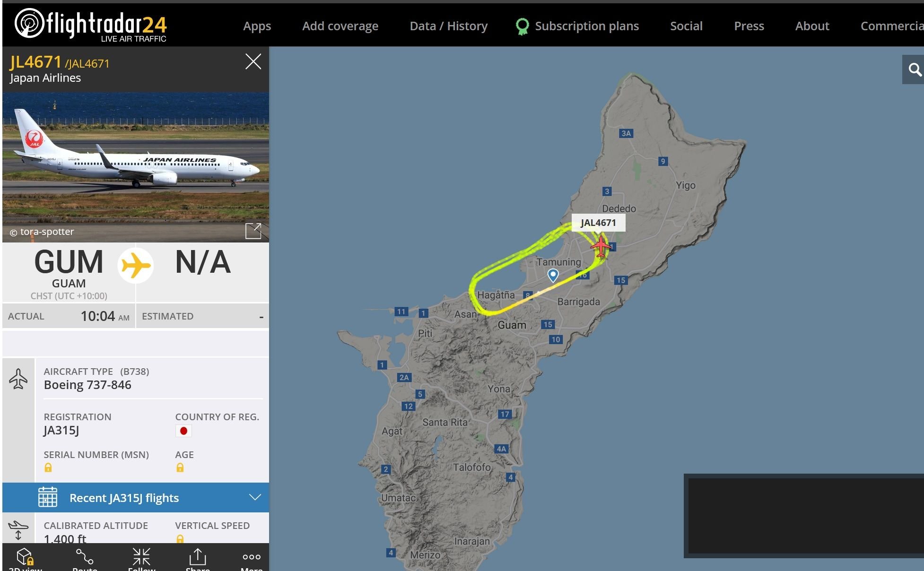This screenshot has height=571, width=924.
Task: Click the blue airport pin on map
Action: point(553,275)
